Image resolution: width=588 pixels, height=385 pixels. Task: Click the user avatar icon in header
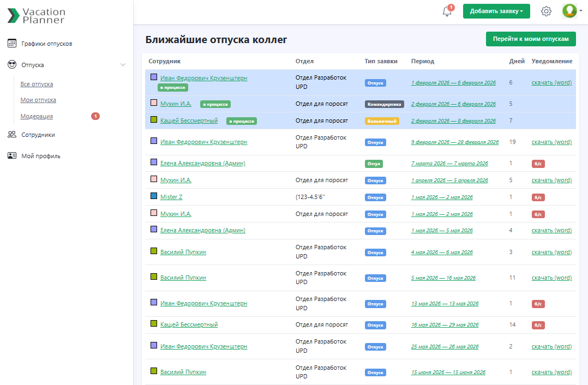tap(569, 11)
